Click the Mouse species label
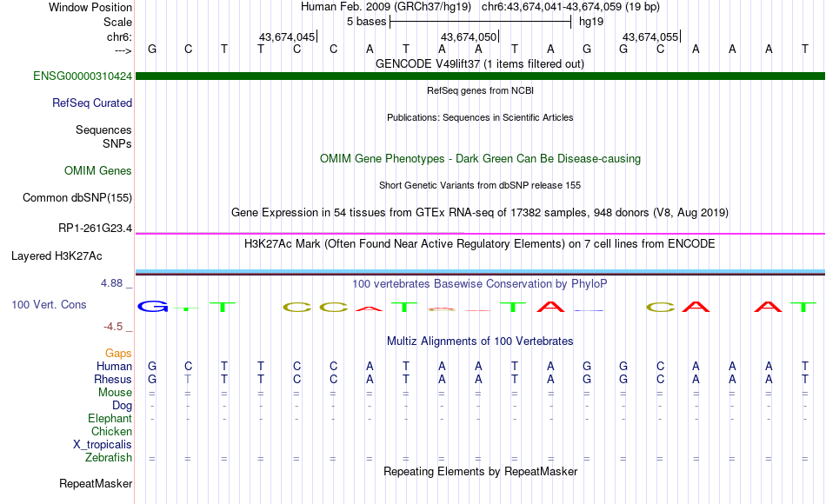Image resolution: width=826 pixels, height=504 pixels. pyautogui.click(x=115, y=393)
